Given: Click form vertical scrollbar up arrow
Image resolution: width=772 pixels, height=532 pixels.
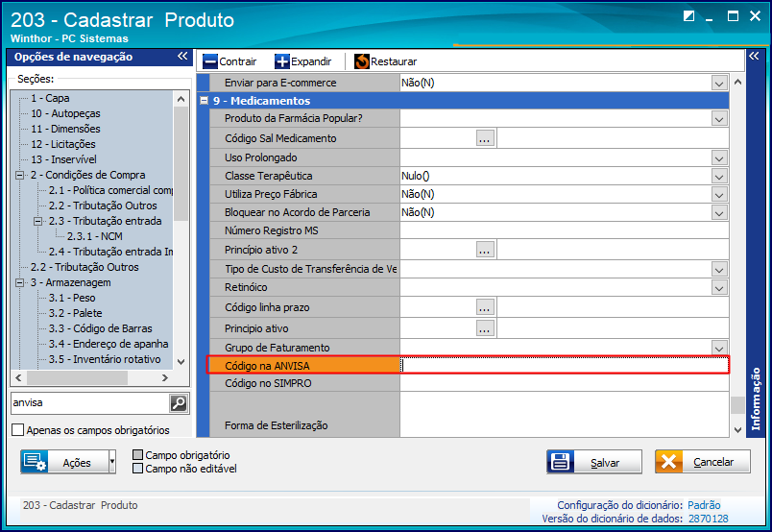Looking at the screenshot, I should pos(737,82).
